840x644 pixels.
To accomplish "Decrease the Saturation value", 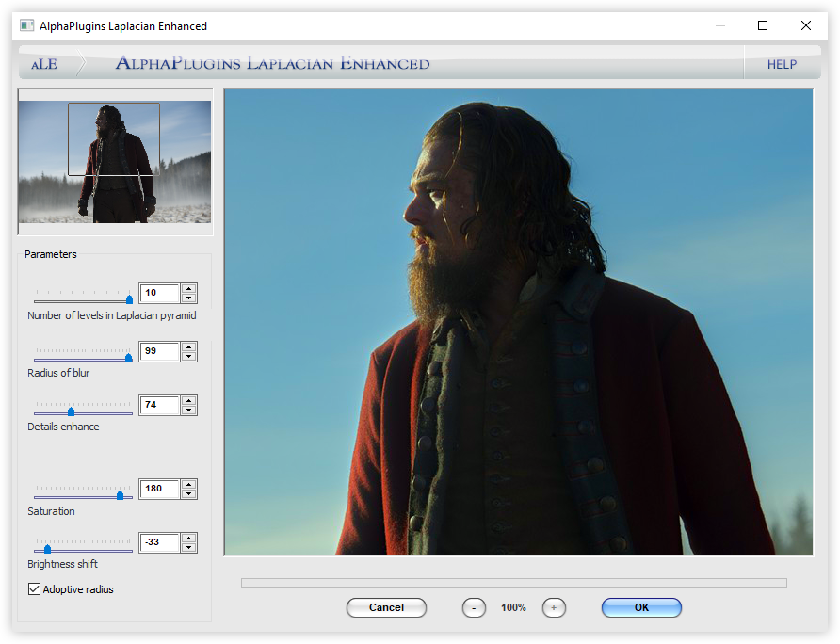I will (188, 493).
